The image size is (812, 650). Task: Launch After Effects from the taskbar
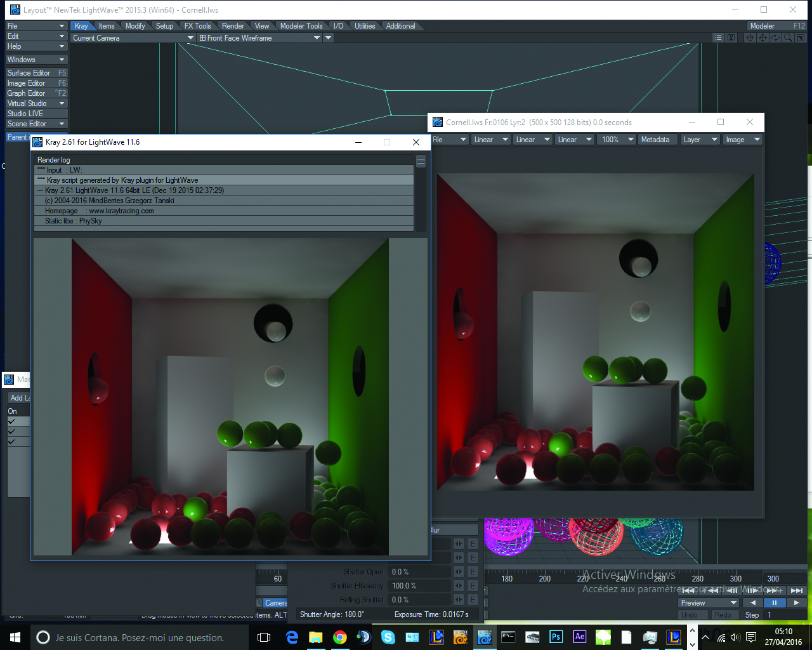pyautogui.click(x=579, y=637)
